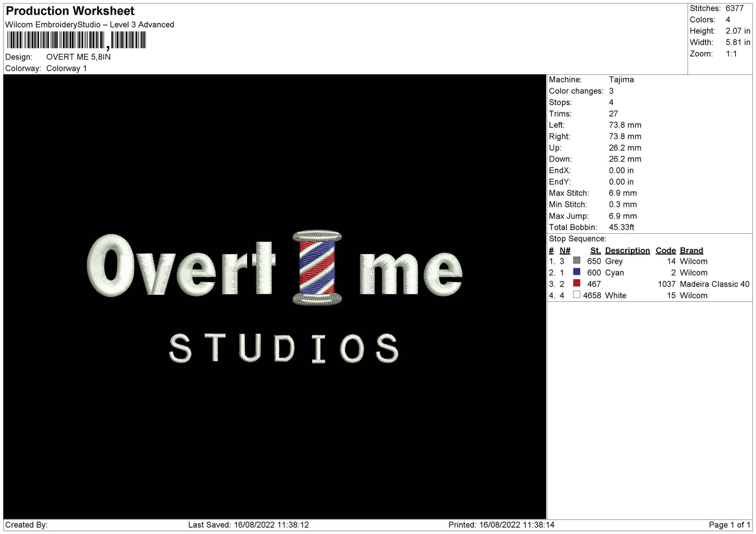The image size is (756, 534).
Task: Click the red Madeira color swatch
Action: [577, 283]
